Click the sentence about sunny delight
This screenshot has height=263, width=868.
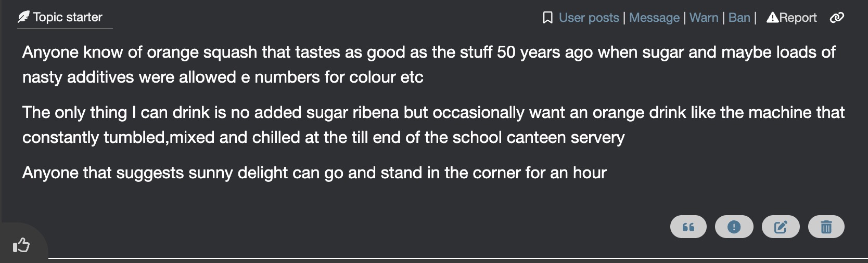coord(314,173)
